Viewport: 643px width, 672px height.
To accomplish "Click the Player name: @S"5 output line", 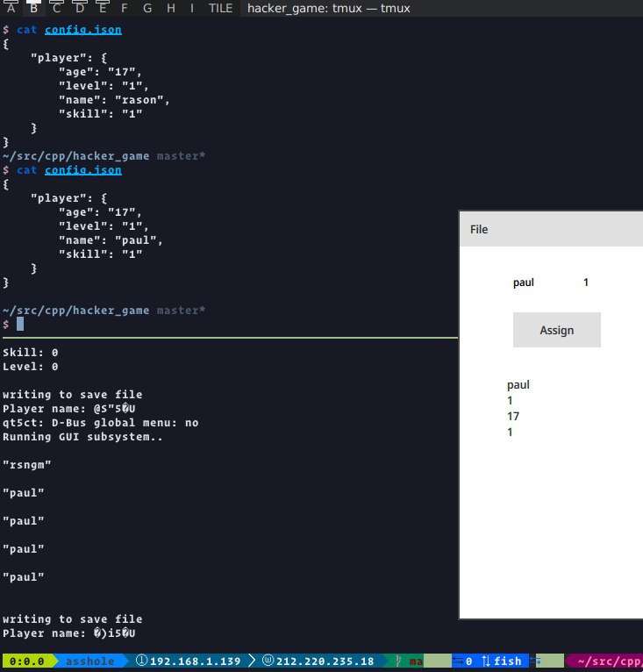I will point(69,409).
